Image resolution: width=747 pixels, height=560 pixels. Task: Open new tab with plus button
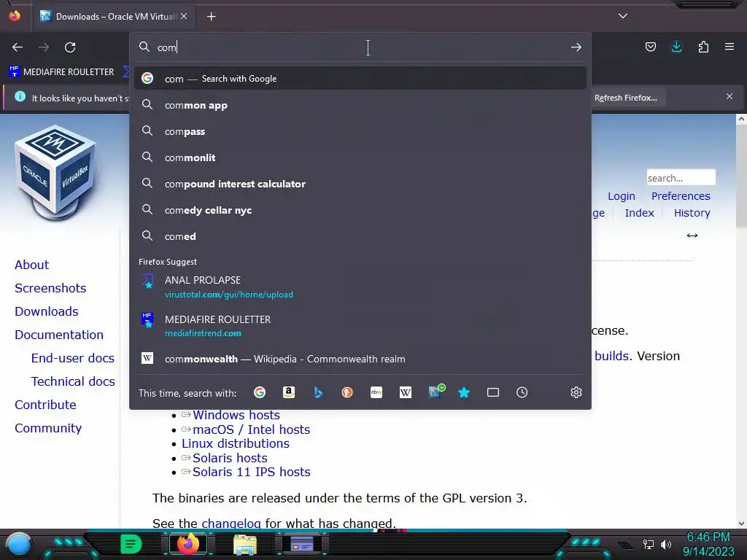pyautogui.click(x=211, y=17)
